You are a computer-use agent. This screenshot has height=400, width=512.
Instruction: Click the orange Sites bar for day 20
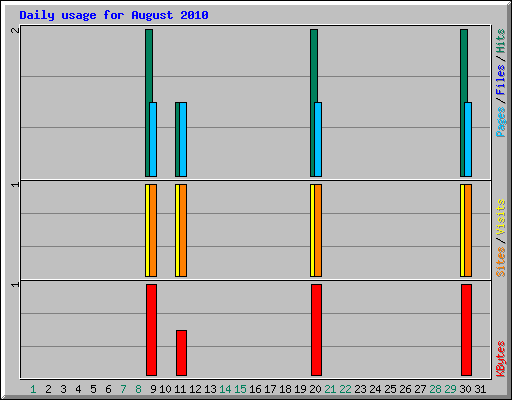click(x=318, y=230)
